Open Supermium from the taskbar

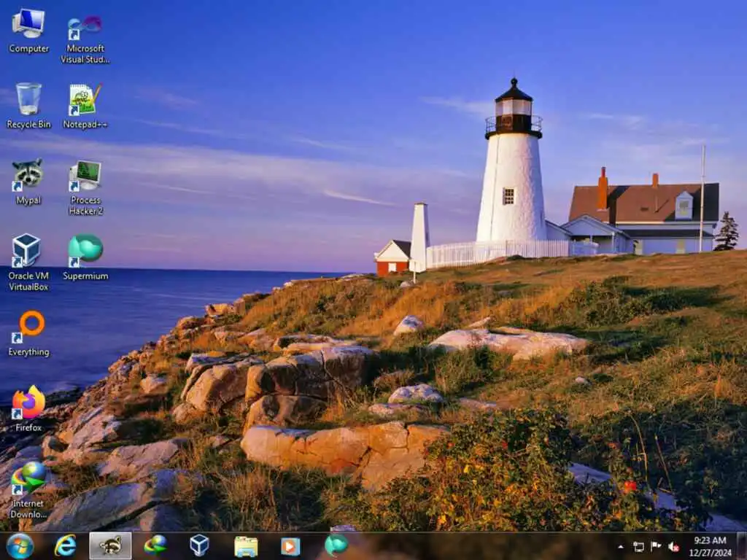(336, 545)
